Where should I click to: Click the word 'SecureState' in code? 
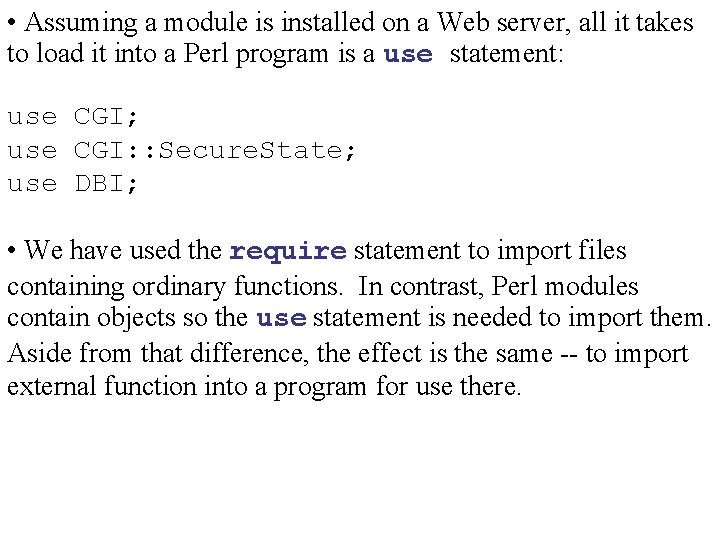(250, 150)
